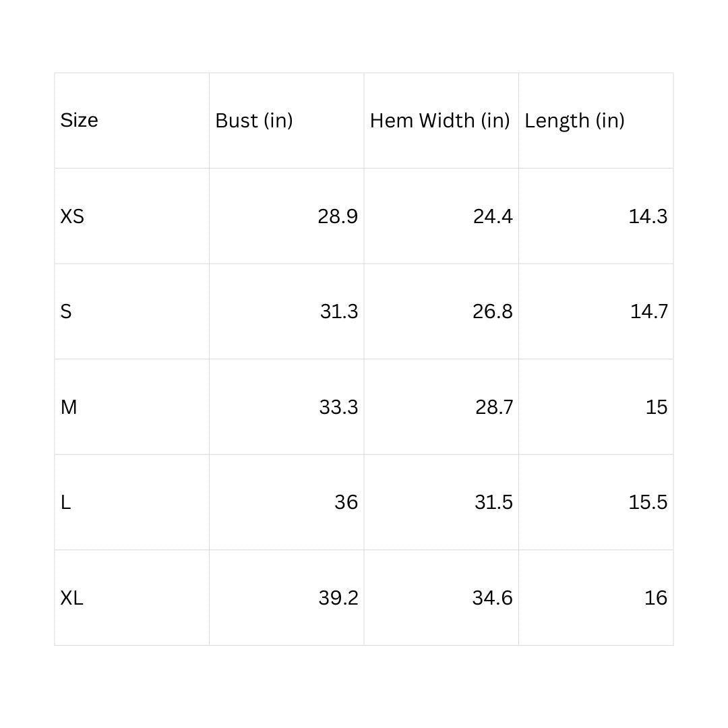This screenshot has height=728, width=728.
Task: Select the Bust (in) header cell
Action: 253,121
